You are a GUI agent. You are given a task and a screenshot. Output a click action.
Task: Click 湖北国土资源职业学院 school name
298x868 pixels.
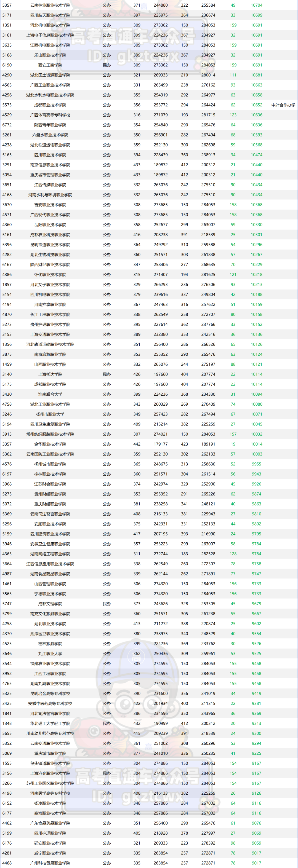[50, 75]
